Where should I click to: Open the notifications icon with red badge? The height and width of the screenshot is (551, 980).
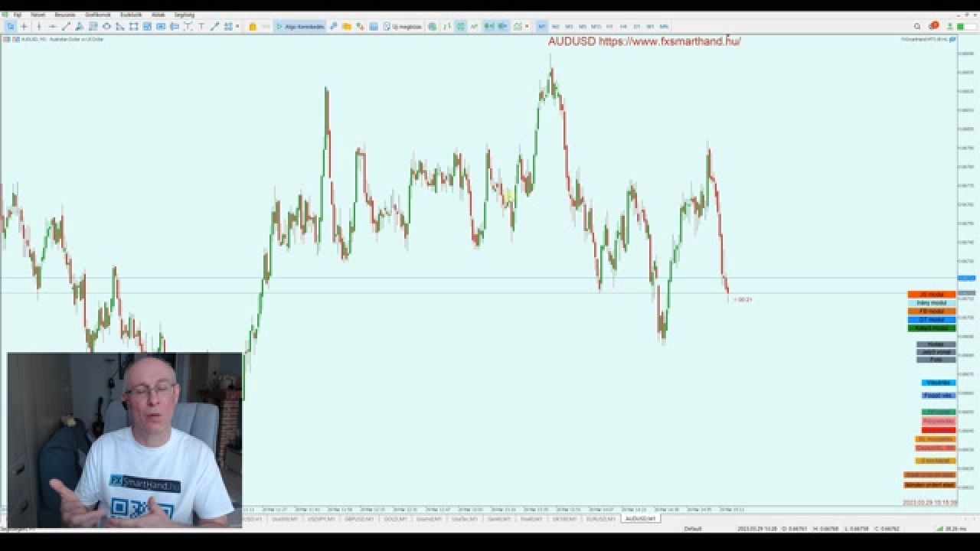coord(933,26)
